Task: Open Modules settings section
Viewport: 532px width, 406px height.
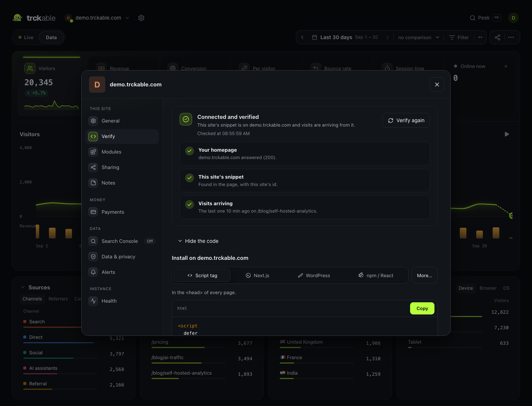Action: pos(122,152)
